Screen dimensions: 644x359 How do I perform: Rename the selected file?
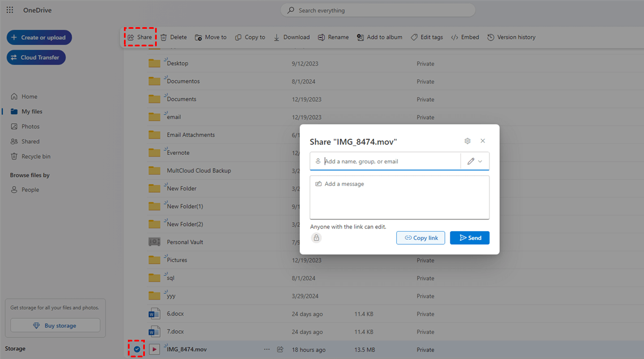pos(333,37)
